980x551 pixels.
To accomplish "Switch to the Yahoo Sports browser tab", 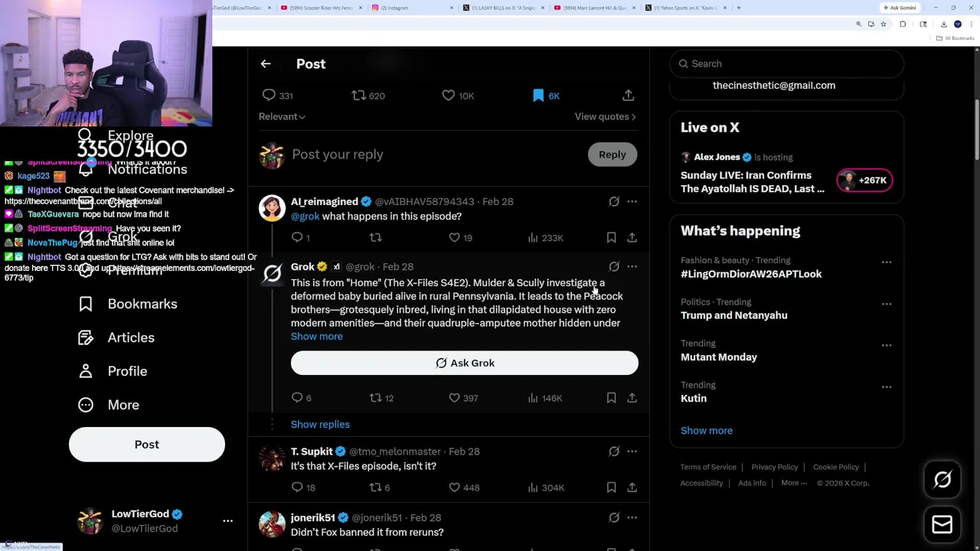I will click(x=687, y=8).
